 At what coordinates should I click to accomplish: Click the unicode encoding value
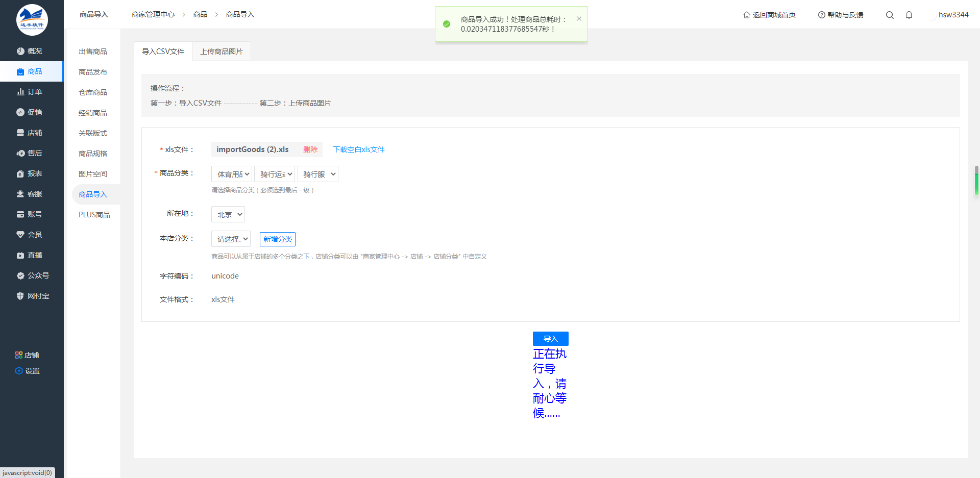[x=225, y=276]
